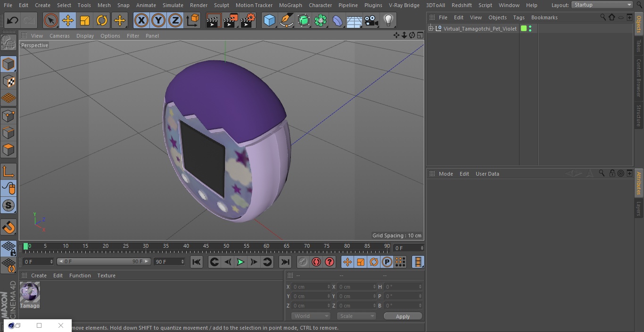Select the Live Selection tool
The image size is (644, 332).
50,20
